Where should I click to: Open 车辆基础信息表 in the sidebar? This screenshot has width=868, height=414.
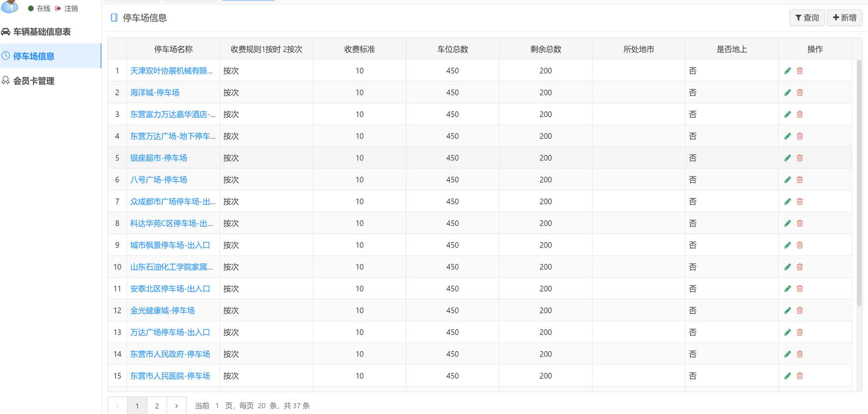42,32
